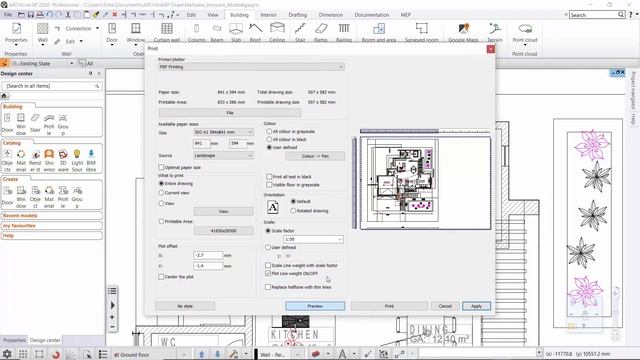Open the MEP ribbon tab
Image resolution: width=640 pixels, height=360 pixels.
405,15
